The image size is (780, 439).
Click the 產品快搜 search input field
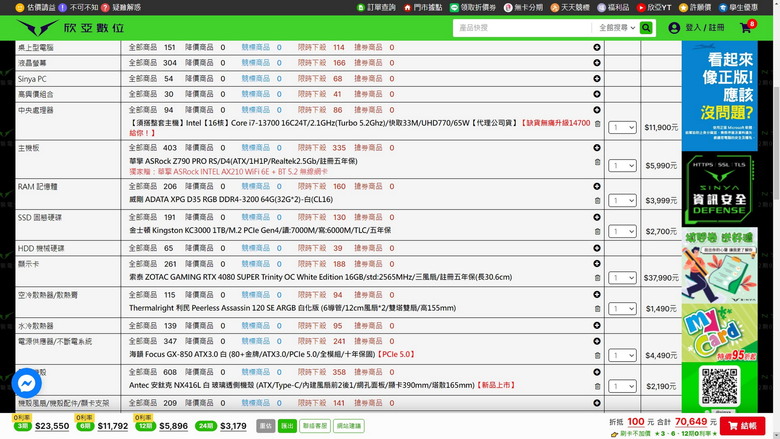click(522, 28)
